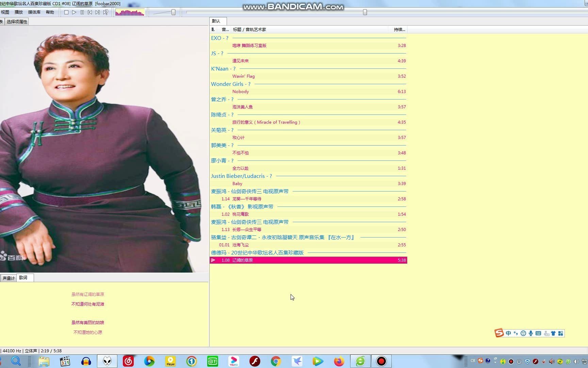
Task: Switch to the 选择项属性 tab
Action: tap(17, 21)
